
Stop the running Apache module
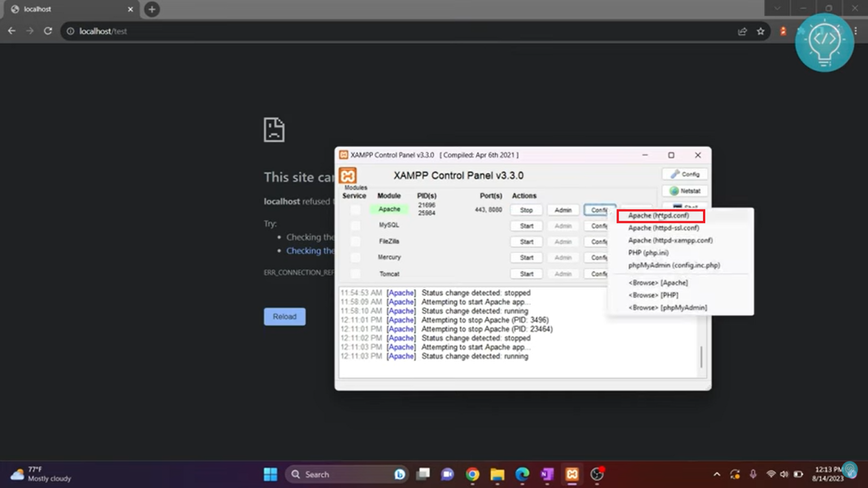click(526, 210)
